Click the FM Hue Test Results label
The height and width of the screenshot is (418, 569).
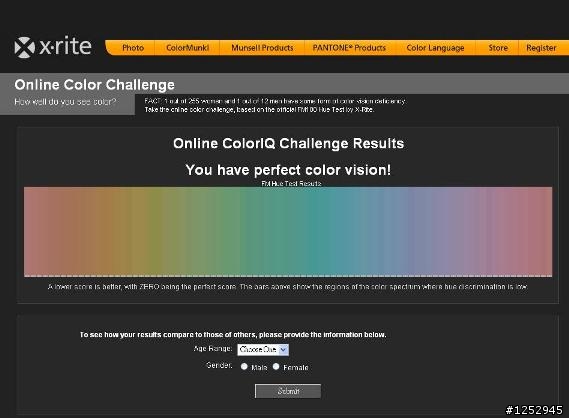pos(291,183)
